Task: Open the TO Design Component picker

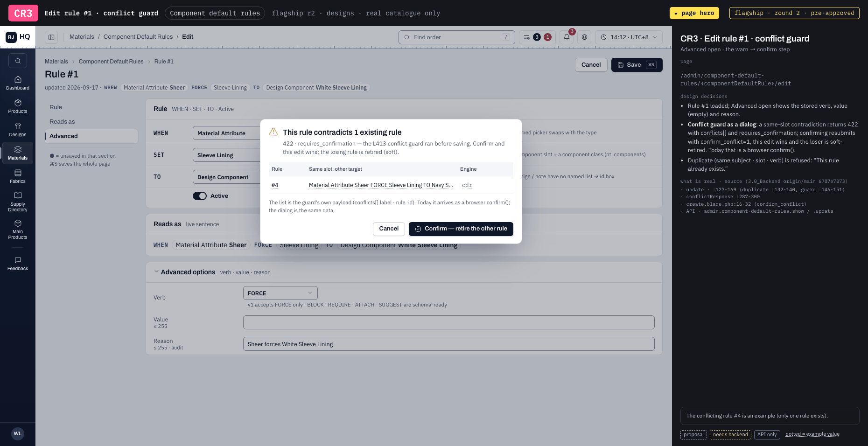Action: (226, 177)
